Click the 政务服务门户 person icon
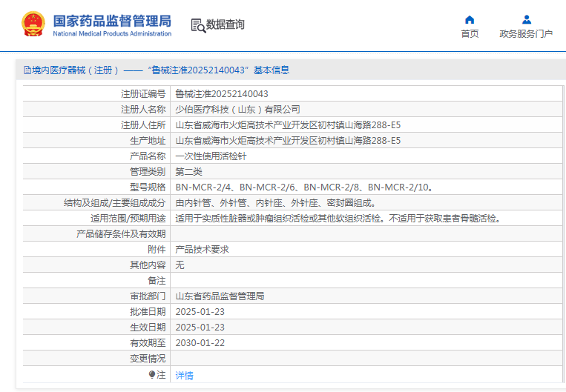 point(526,19)
